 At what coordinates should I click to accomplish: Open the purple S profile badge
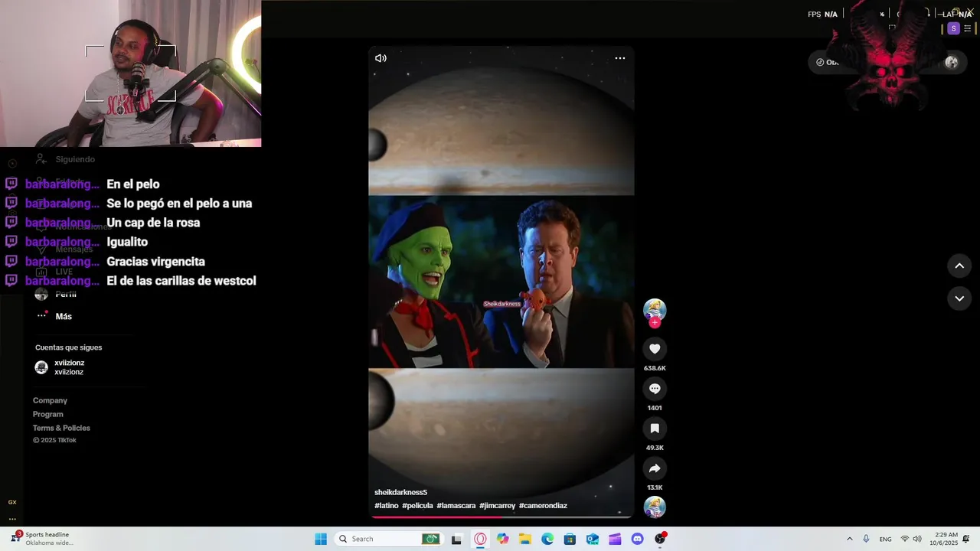[x=953, y=28]
